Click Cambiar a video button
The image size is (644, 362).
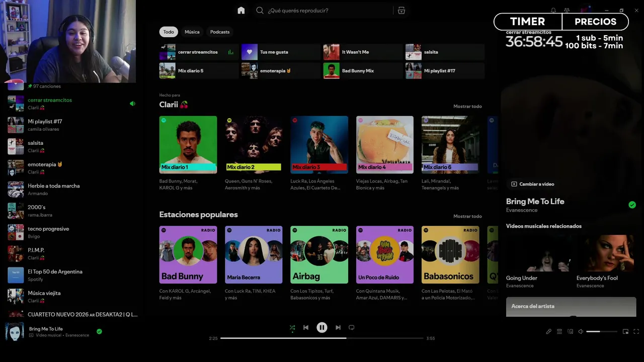tap(533, 184)
